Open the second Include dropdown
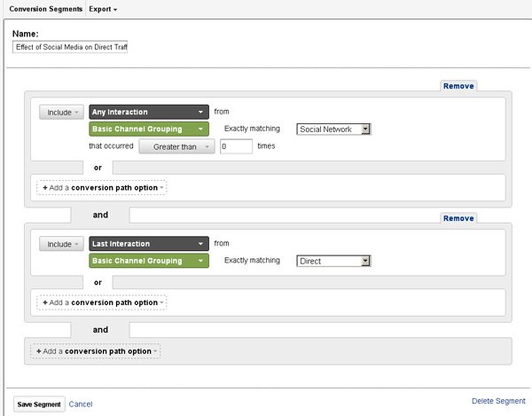Image resolution: width=532 pixels, height=416 pixels. point(61,244)
